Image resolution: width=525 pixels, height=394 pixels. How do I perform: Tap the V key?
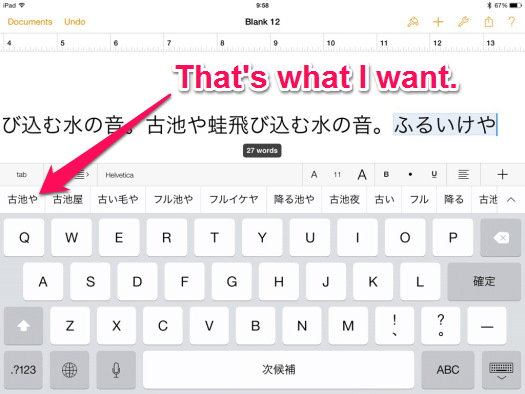tap(209, 326)
